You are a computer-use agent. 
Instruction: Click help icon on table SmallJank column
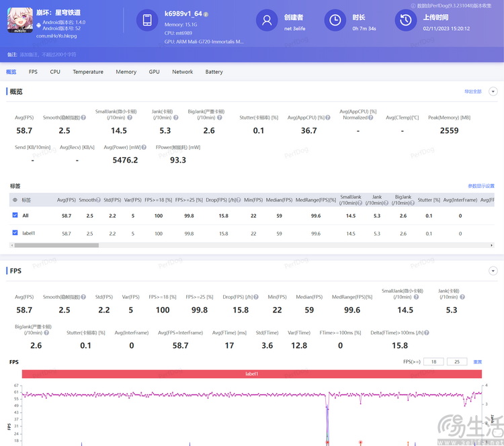pyautogui.click(x=360, y=203)
